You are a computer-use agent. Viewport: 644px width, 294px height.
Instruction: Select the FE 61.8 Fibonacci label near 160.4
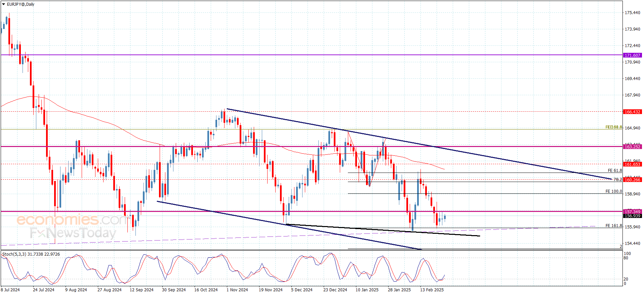click(615, 171)
